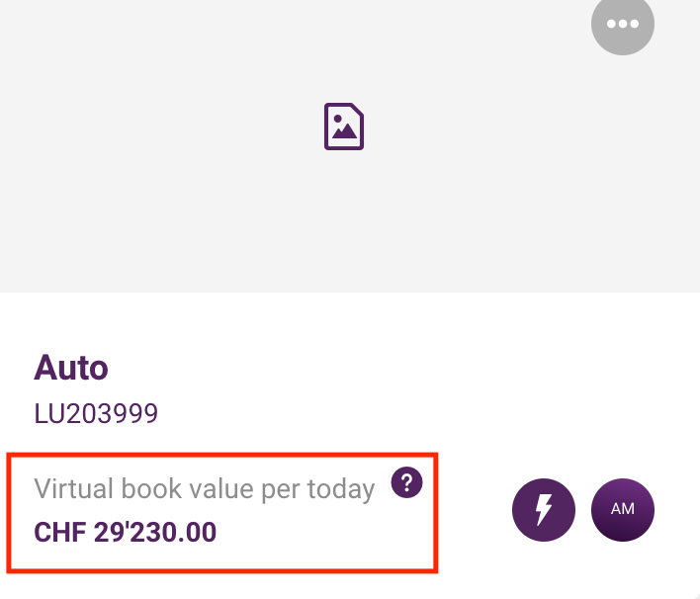Click the LU203999 asset number
700x599 pixels.
[96, 413]
